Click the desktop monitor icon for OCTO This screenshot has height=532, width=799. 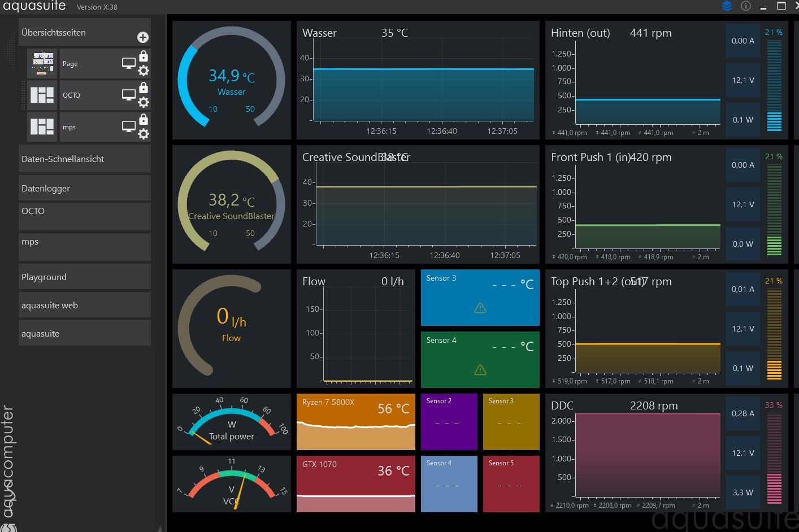point(129,95)
